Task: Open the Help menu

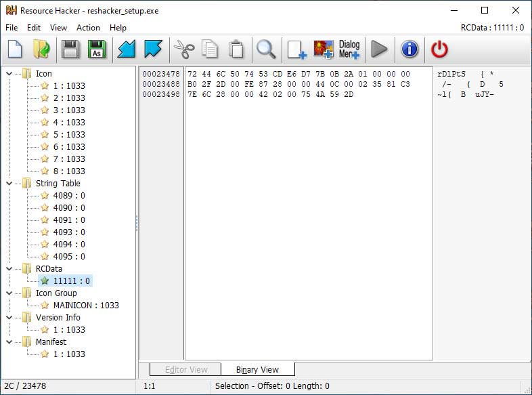Action: (x=118, y=28)
